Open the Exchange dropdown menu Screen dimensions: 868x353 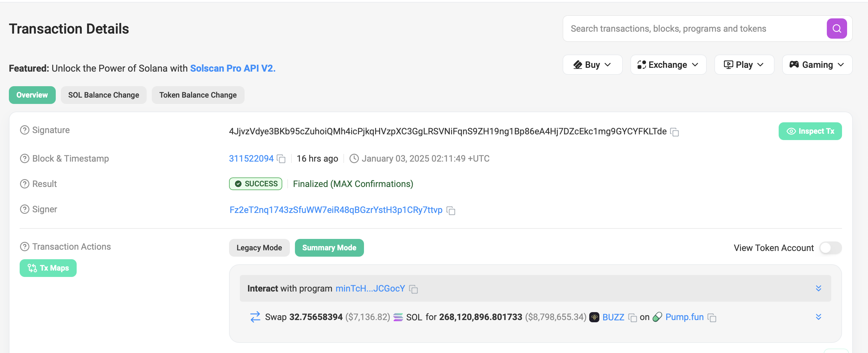(x=668, y=65)
